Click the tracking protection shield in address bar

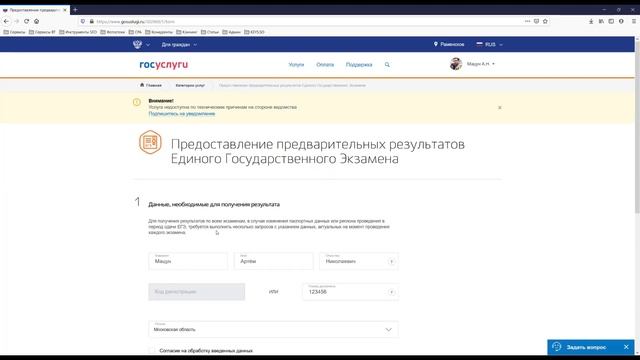(x=83, y=21)
